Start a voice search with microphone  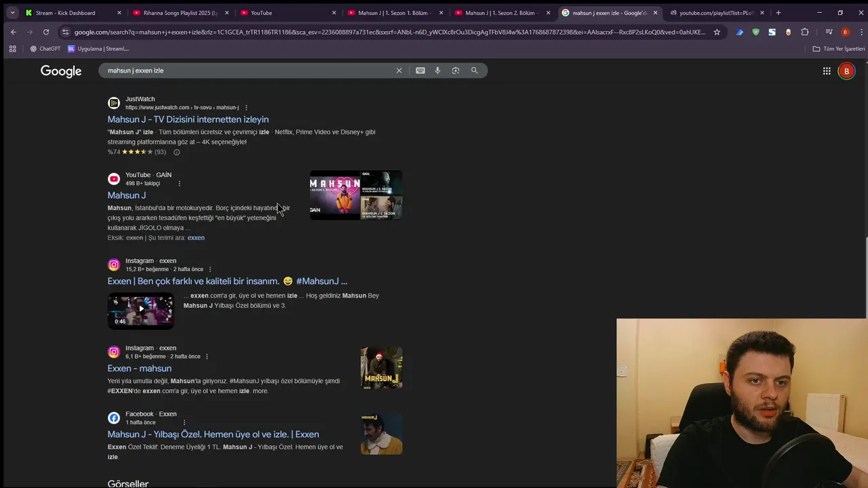[x=437, y=70]
